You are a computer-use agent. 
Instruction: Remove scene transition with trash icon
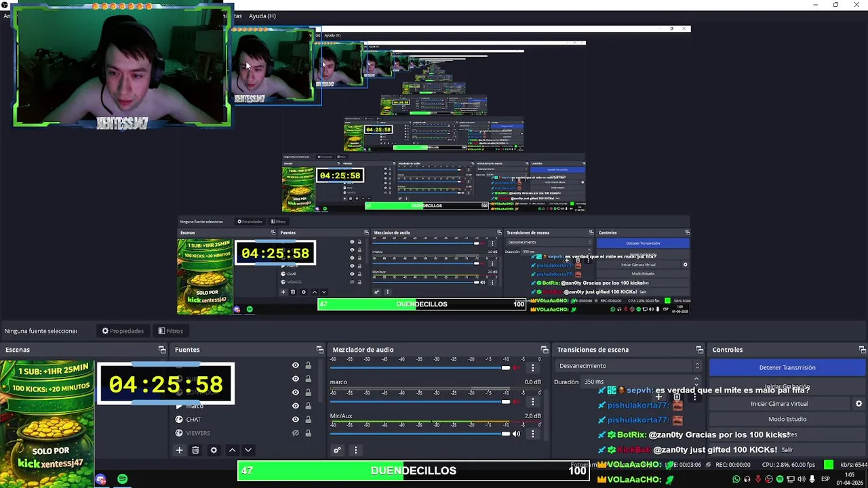677,397
